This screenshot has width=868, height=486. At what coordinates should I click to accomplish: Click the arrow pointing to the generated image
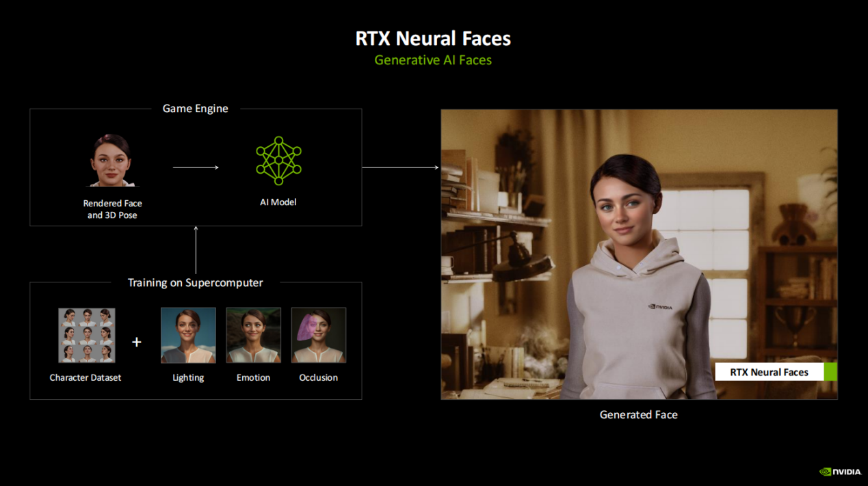point(400,167)
